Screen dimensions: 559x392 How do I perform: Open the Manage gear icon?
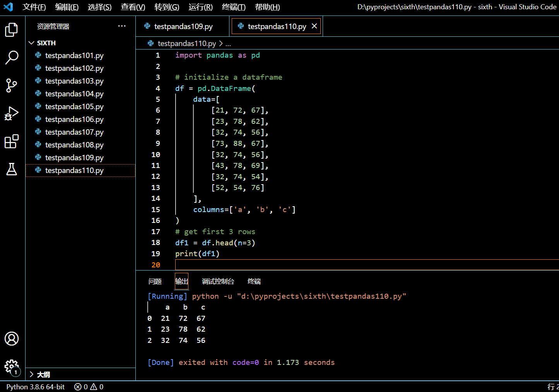point(12,367)
